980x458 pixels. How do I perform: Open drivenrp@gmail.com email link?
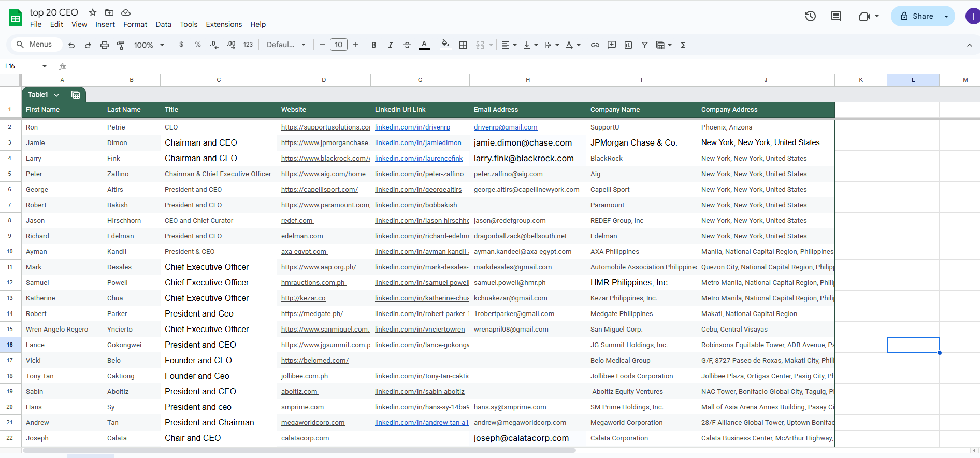506,127
